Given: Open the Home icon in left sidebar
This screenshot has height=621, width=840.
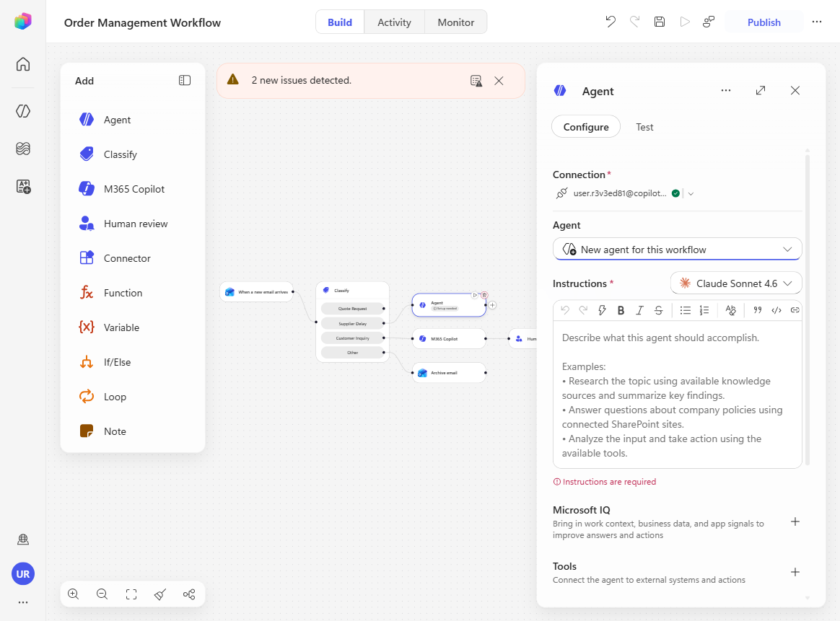Looking at the screenshot, I should [23, 64].
